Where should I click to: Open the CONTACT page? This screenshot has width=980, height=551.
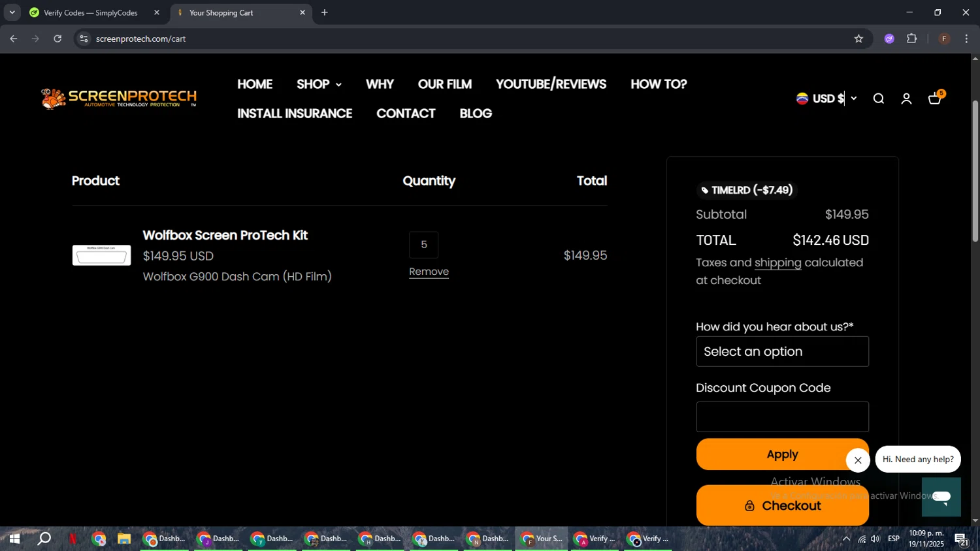click(x=406, y=114)
